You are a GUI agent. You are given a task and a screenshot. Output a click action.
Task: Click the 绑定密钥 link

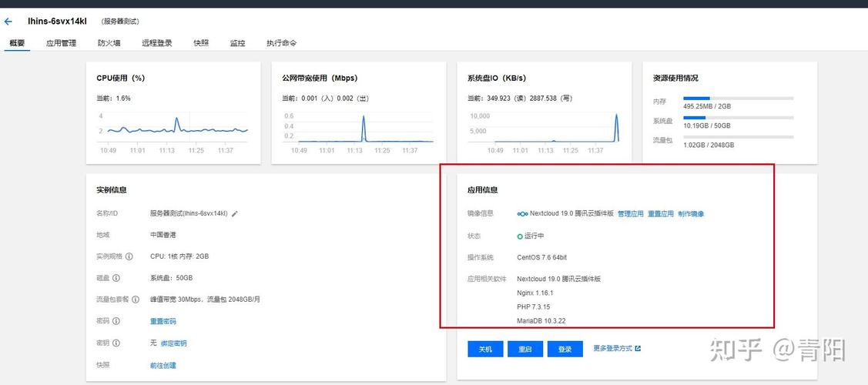(x=173, y=343)
